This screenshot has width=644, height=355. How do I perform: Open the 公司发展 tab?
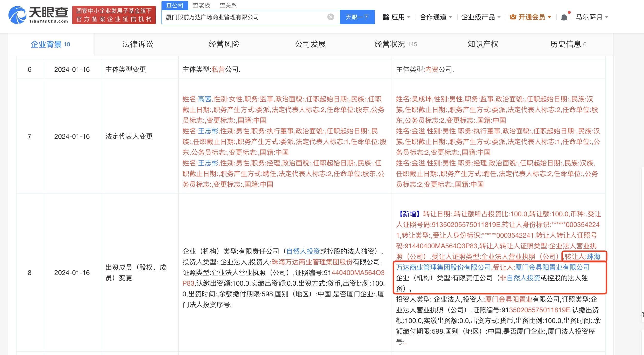[x=310, y=44]
